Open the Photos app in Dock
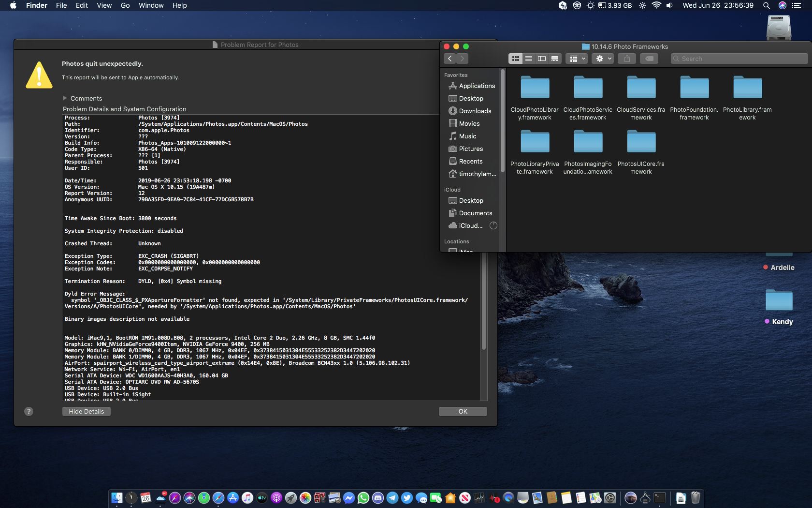The image size is (812, 508). [305, 498]
